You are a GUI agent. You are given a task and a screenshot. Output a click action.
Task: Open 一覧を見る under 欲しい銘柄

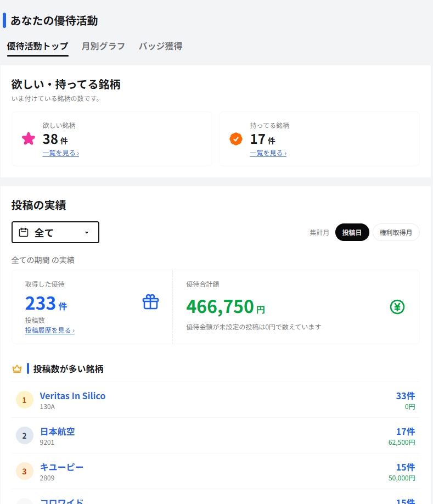(61, 153)
